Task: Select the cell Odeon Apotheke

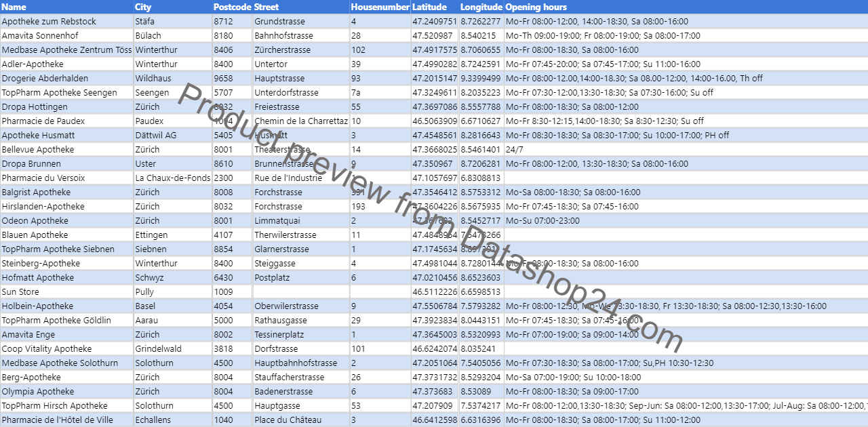Action: click(66, 221)
